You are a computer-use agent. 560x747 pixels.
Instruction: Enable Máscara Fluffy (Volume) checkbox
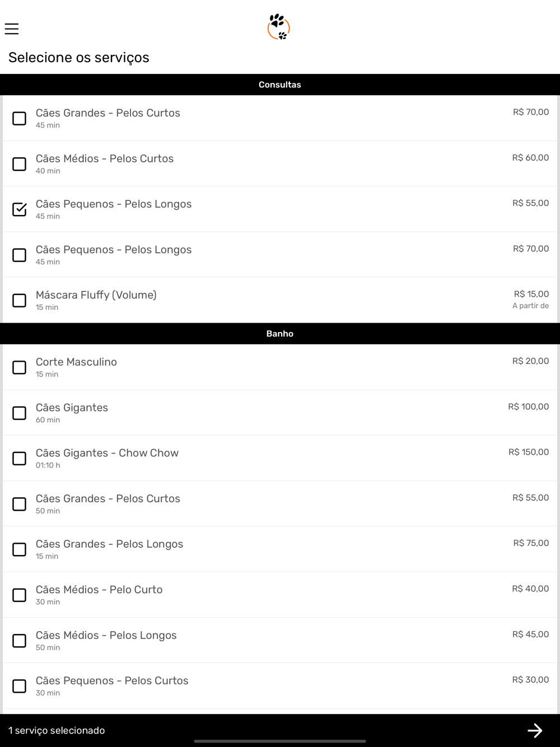tap(20, 300)
